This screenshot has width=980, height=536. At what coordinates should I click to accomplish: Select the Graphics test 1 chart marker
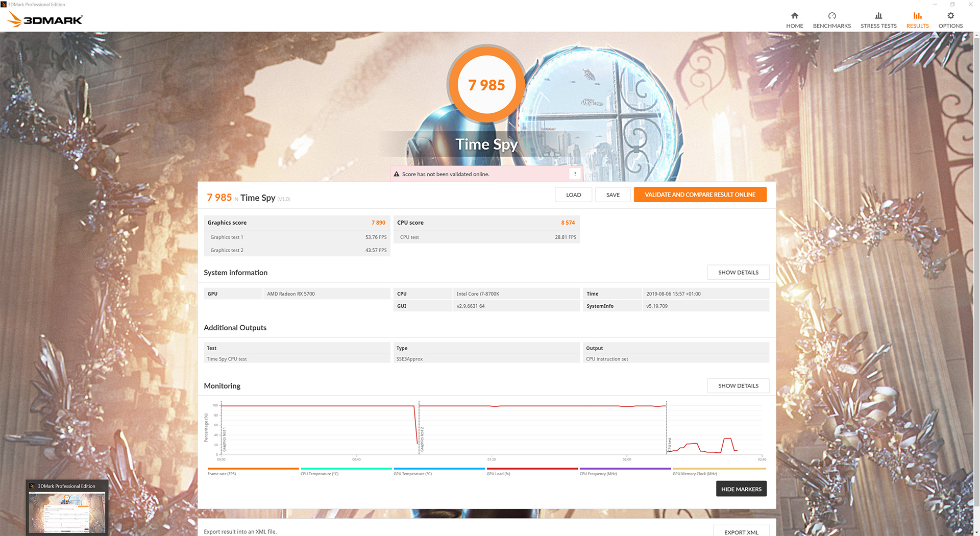[x=224, y=440]
